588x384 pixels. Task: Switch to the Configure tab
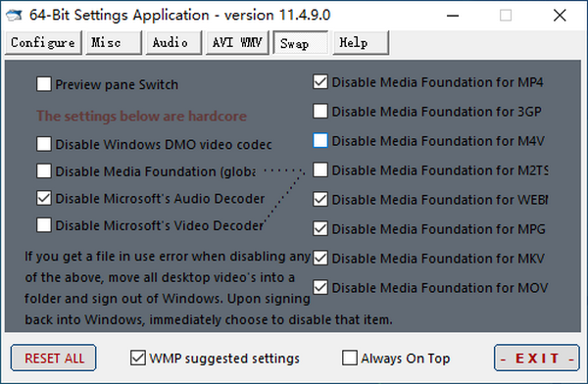(x=43, y=43)
